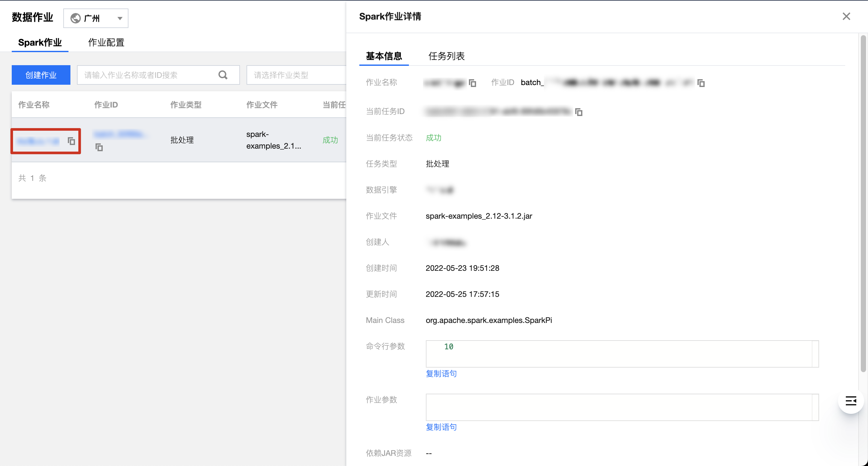Copy the job ID in table row
Screen dimensions: 868x466
pos(99,147)
